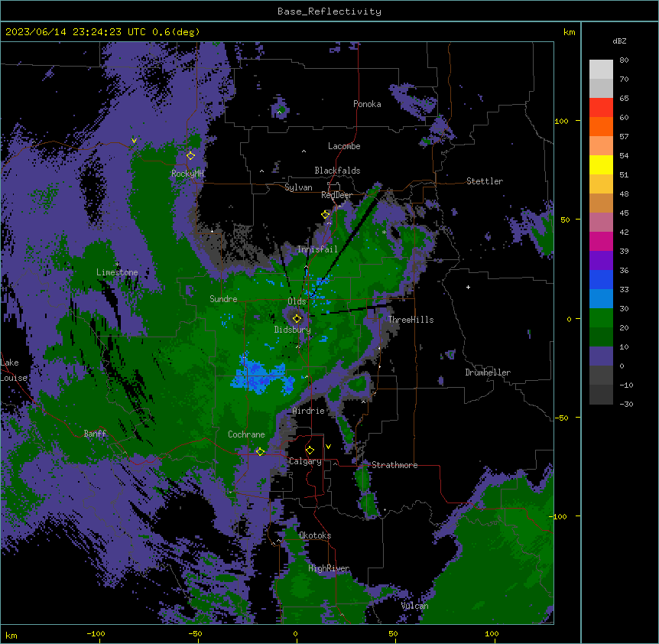Pick the orange 57–60 dBZ legend swatch
659x644 pixels.
point(601,127)
